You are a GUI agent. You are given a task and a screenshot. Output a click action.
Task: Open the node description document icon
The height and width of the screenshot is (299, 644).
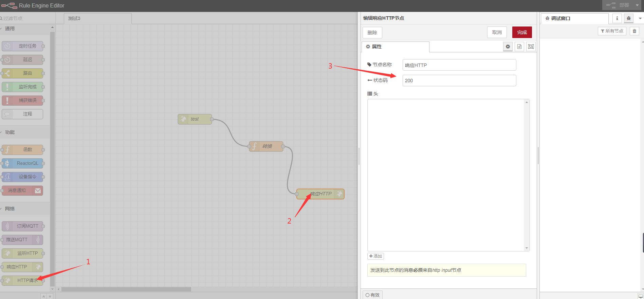(x=519, y=47)
